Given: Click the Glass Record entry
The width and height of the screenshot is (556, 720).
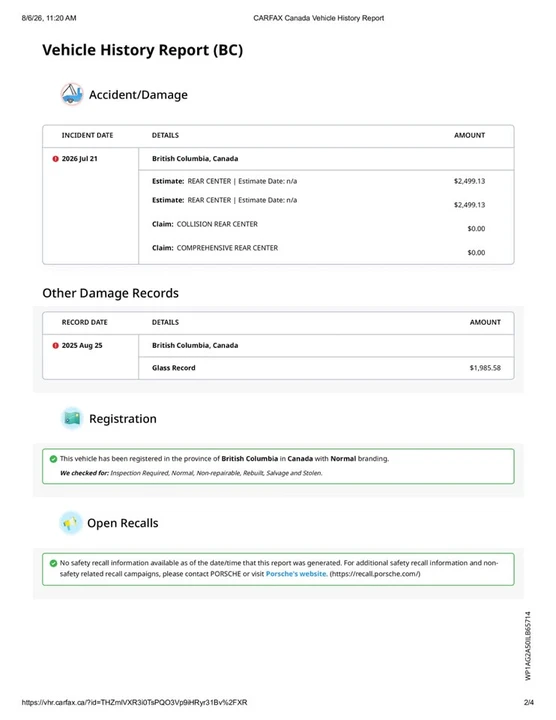Looking at the screenshot, I should pyautogui.click(x=174, y=368).
